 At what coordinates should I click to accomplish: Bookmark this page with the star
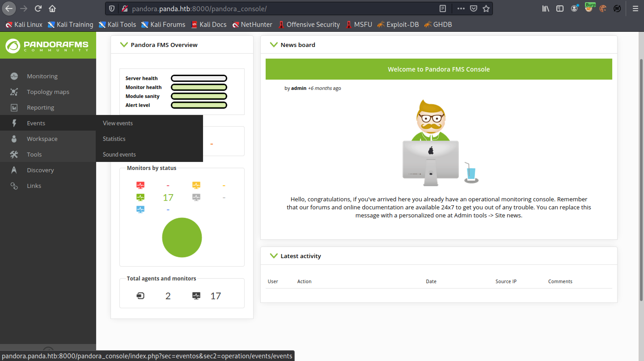[486, 9]
